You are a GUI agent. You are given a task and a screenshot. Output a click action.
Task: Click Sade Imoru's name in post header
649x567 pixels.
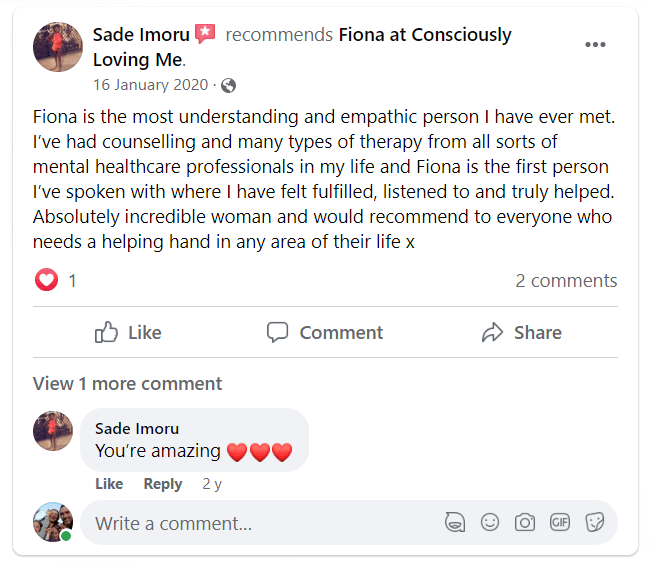(x=141, y=35)
